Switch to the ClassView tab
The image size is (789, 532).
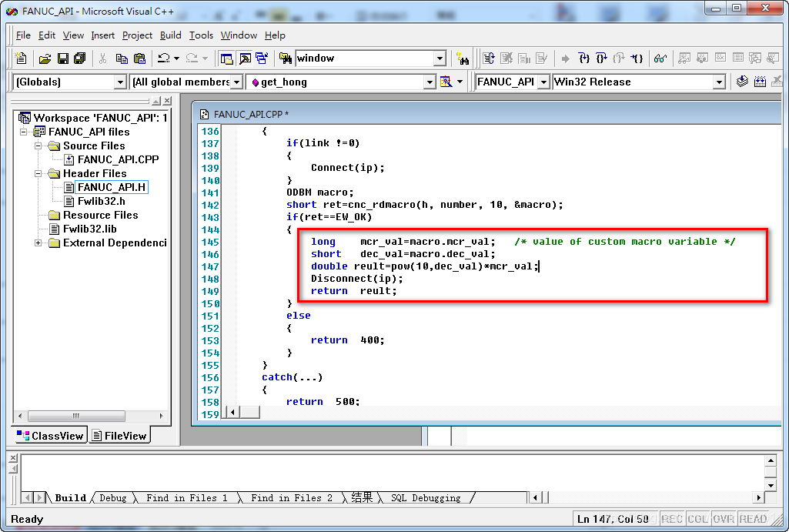[x=50, y=436]
